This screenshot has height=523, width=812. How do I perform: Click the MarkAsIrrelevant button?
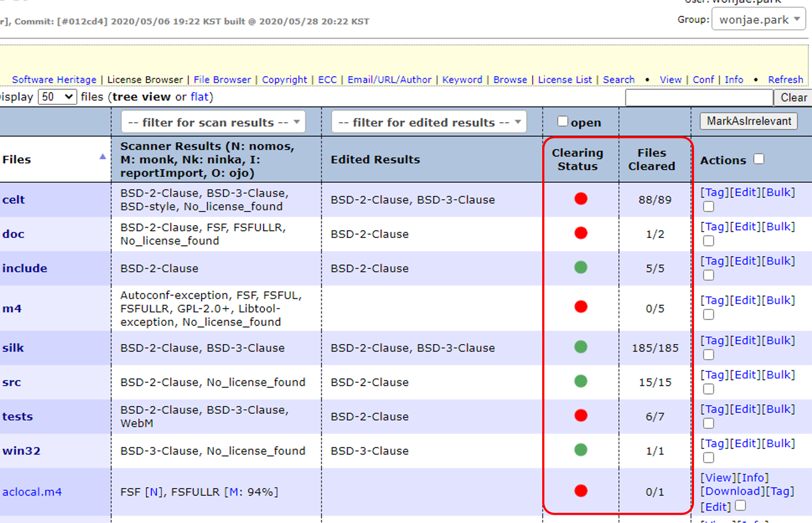tap(749, 121)
